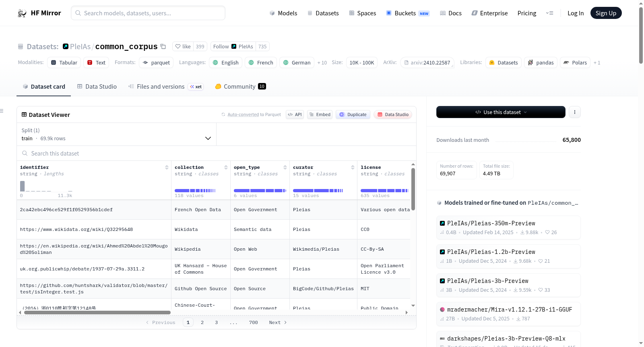
Task: Click the Log In link
Action: (x=576, y=13)
